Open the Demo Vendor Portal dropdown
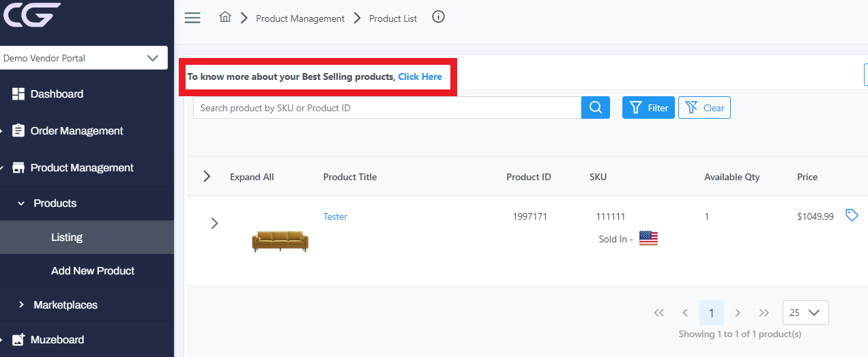Screen dimensions: 868x357 [x=83, y=58]
